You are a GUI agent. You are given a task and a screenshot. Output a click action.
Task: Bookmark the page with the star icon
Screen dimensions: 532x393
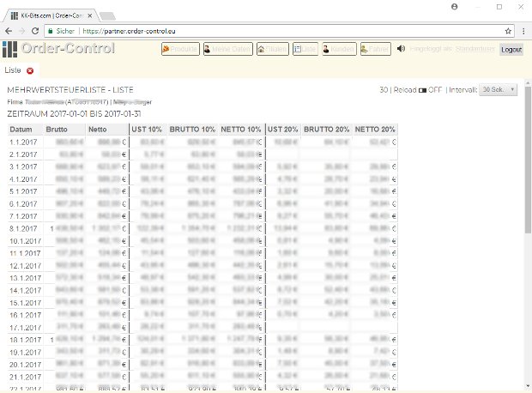[508, 31]
